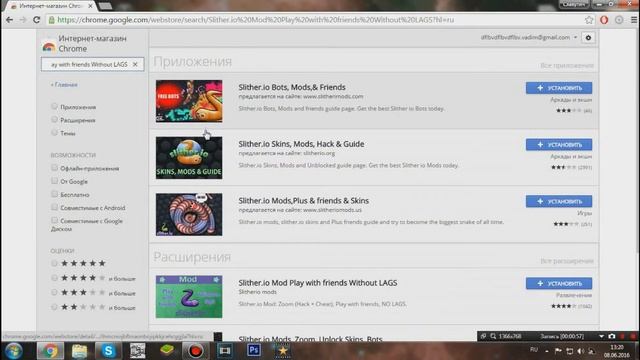Open Slither.io Mod Play with friends title
The image size is (640, 360).
pyautogui.click(x=318, y=282)
